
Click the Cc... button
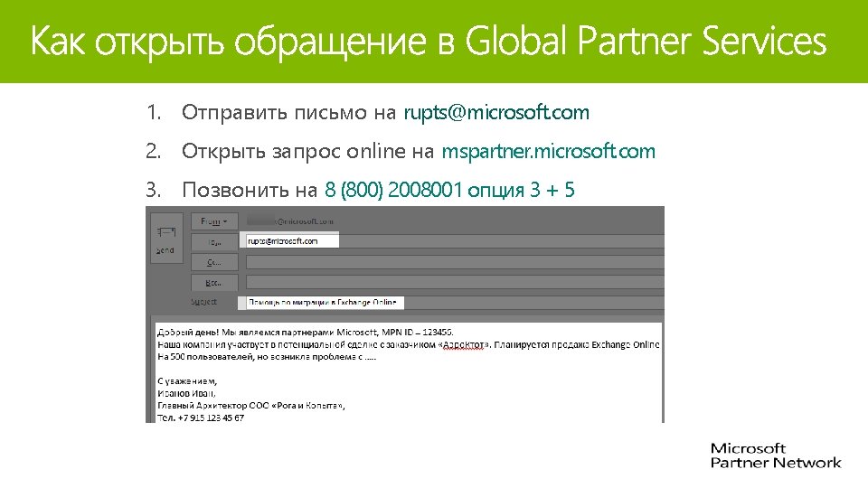(x=214, y=262)
